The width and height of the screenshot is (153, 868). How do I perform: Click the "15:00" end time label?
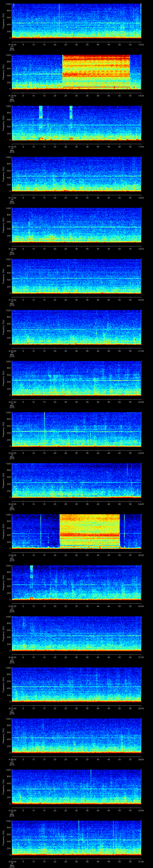pyautogui.click(x=141, y=44)
